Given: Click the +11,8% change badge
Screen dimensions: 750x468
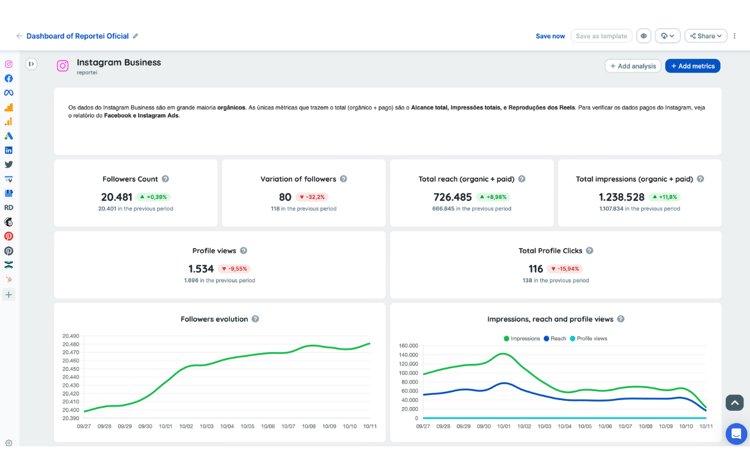Looking at the screenshot, I should (x=665, y=197).
